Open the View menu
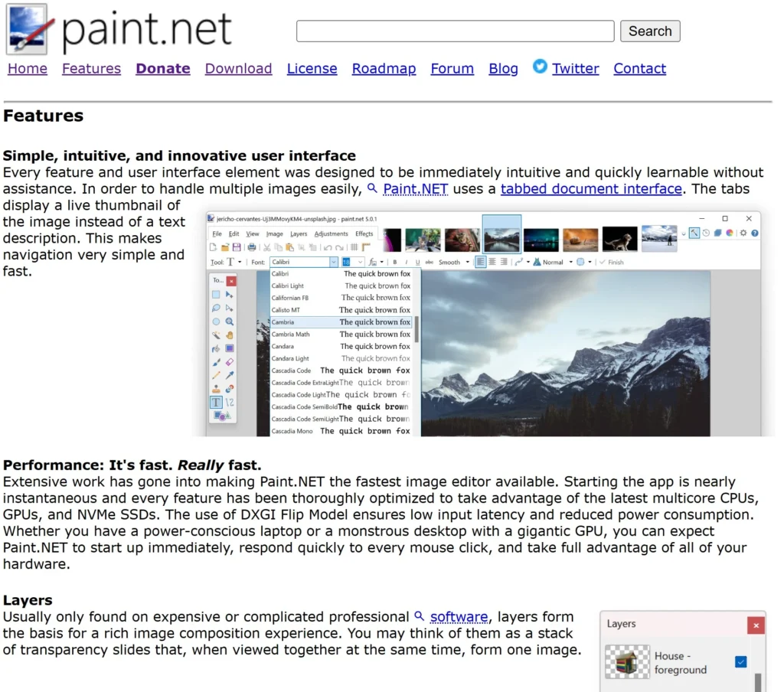The height and width of the screenshot is (692, 784). click(x=253, y=233)
